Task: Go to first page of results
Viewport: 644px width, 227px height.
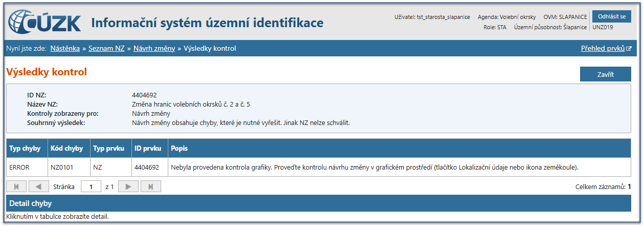Action: click(16, 187)
